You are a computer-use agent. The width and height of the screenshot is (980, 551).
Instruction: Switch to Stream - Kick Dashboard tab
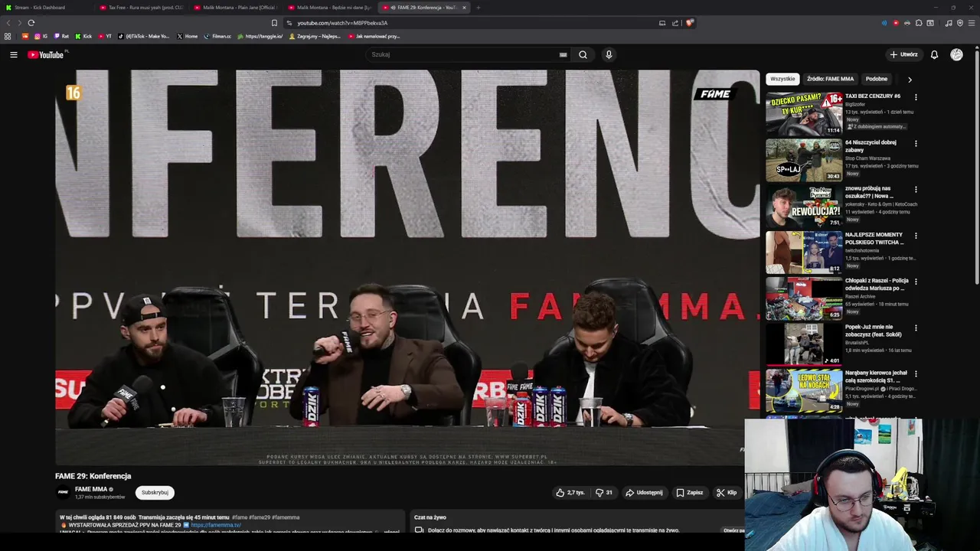tap(46, 8)
